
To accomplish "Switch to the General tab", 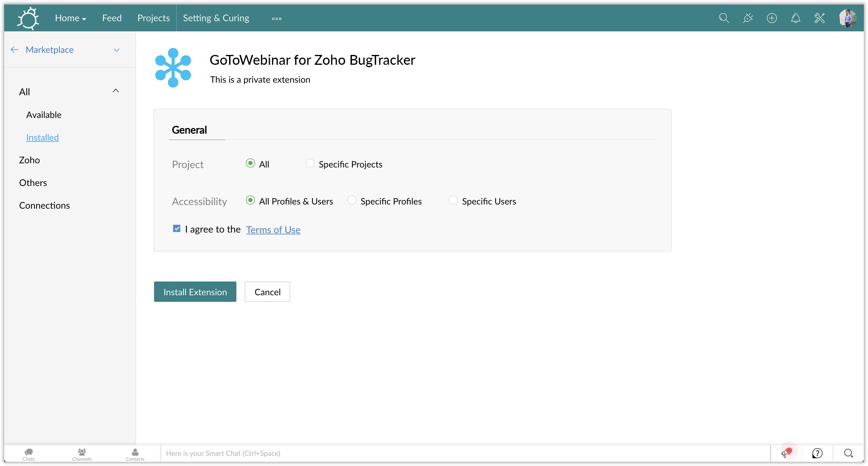I will (189, 130).
